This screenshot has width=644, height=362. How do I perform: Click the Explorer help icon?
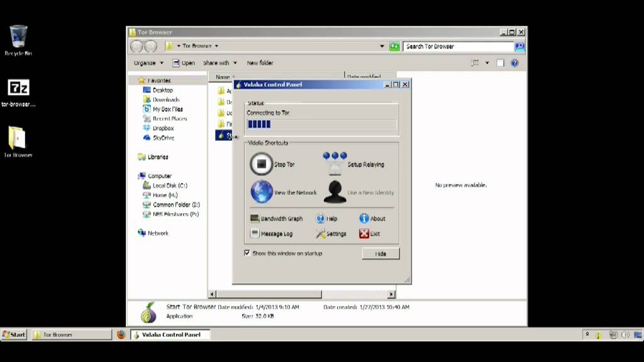pyautogui.click(x=514, y=63)
